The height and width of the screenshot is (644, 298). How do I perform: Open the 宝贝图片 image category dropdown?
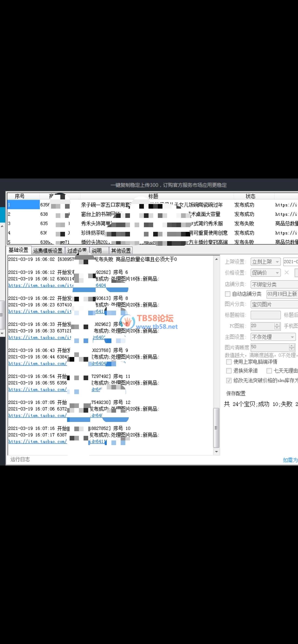click(274, 305)
